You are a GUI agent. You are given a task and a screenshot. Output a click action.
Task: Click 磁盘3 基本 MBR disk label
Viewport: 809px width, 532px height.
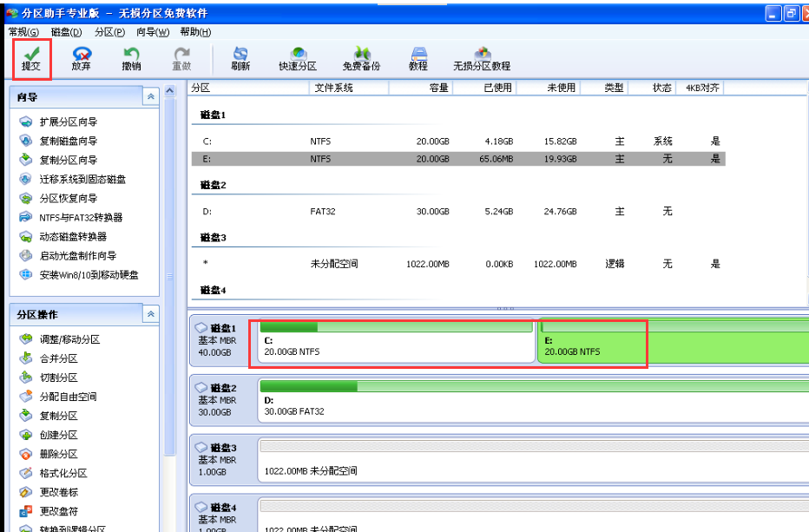[217, 460]
